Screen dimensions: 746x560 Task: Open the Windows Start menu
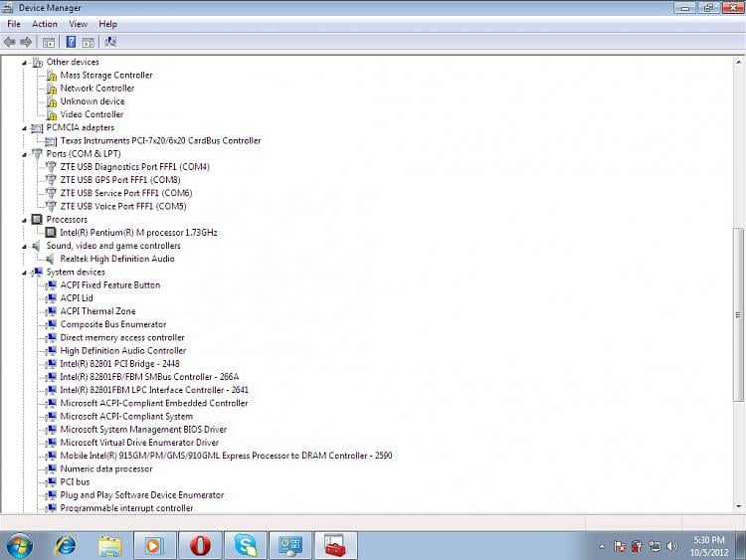coord(20,546)
